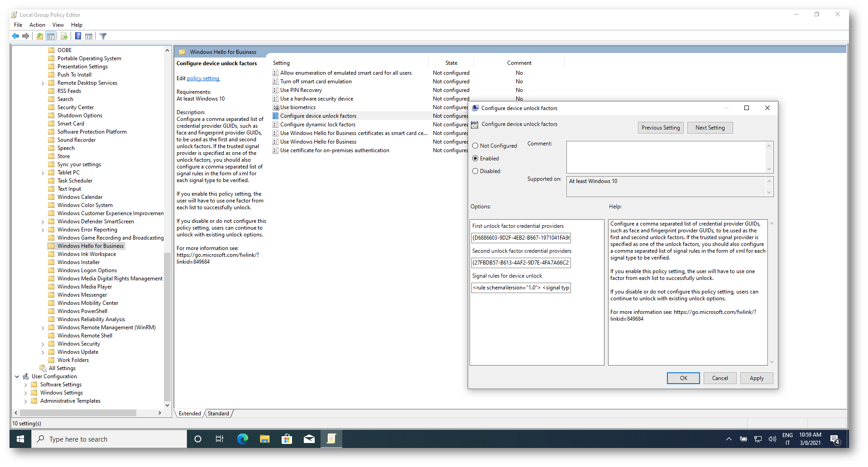Screen dimensions: 868x467
Task: Confirm the dialog with OK
Action: tap(683, 378)
